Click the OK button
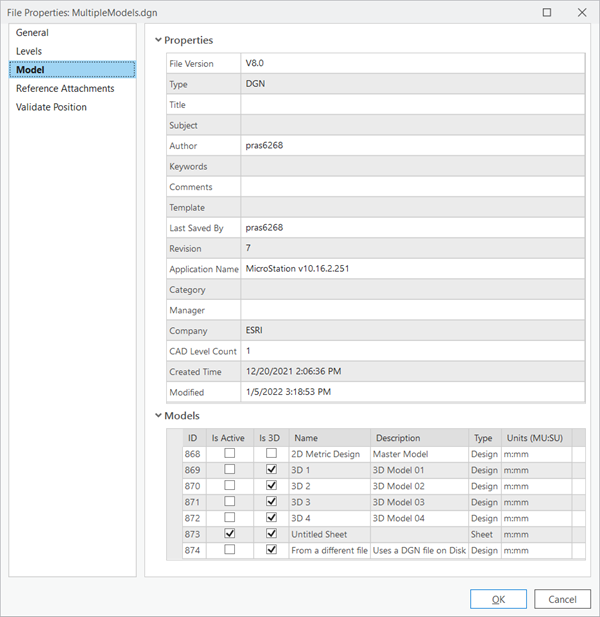This screenshot has height=617, width=600. pyautogui.click(x=498, y=599)
